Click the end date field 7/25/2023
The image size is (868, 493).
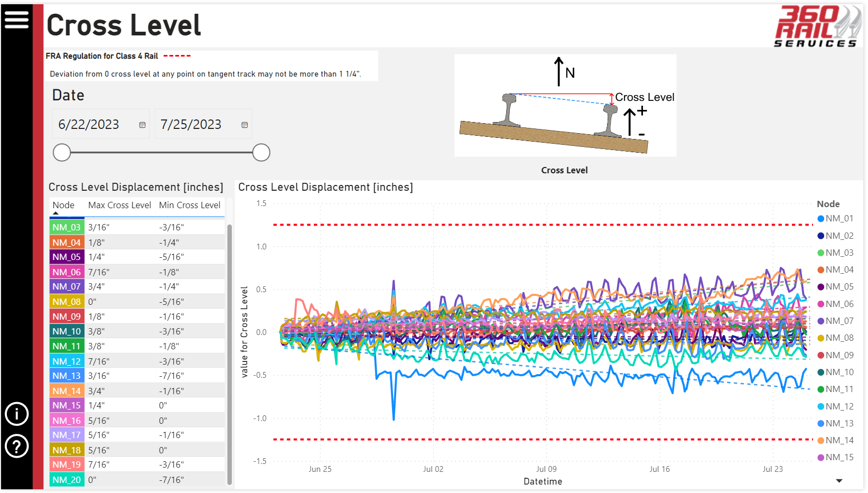(203, 124)
